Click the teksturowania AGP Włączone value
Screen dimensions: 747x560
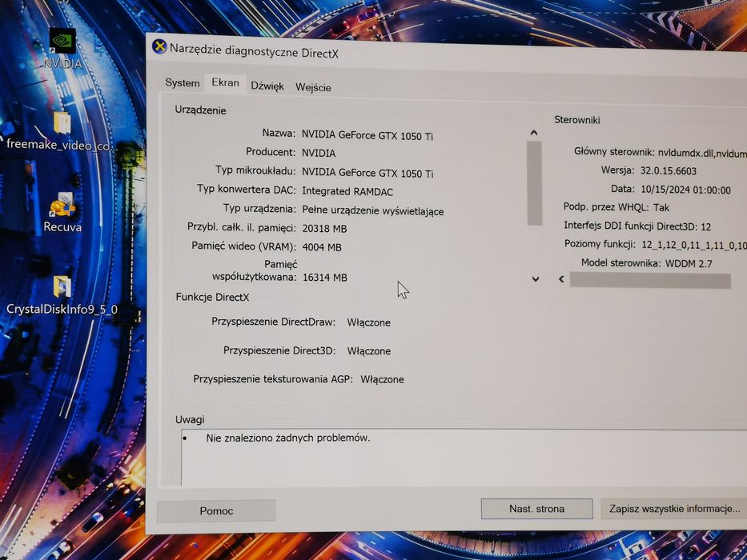(x=382, y=380)
